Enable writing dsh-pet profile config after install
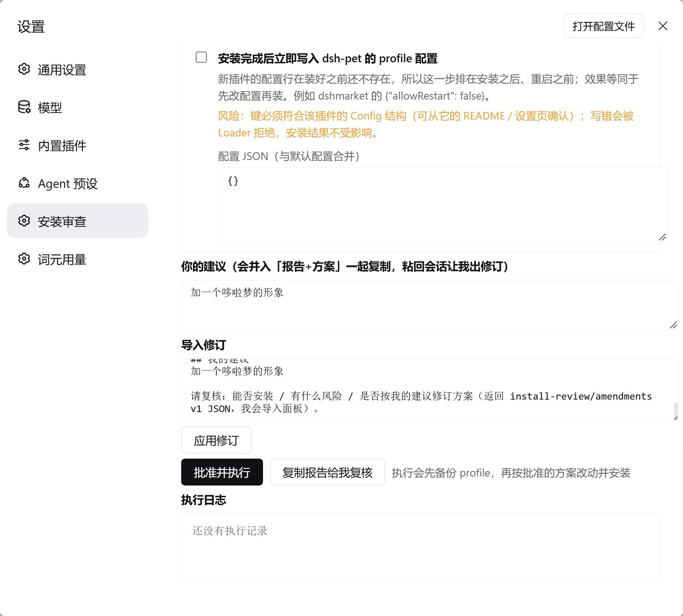Image resolution: width=683 pixels, height=616 pixels. pos(201,57)
